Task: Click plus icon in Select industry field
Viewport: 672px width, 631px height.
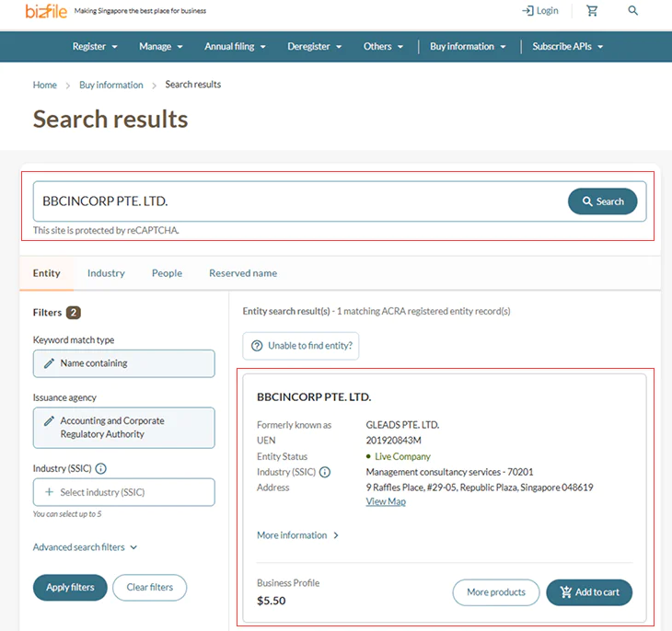Action: point(50,492)
